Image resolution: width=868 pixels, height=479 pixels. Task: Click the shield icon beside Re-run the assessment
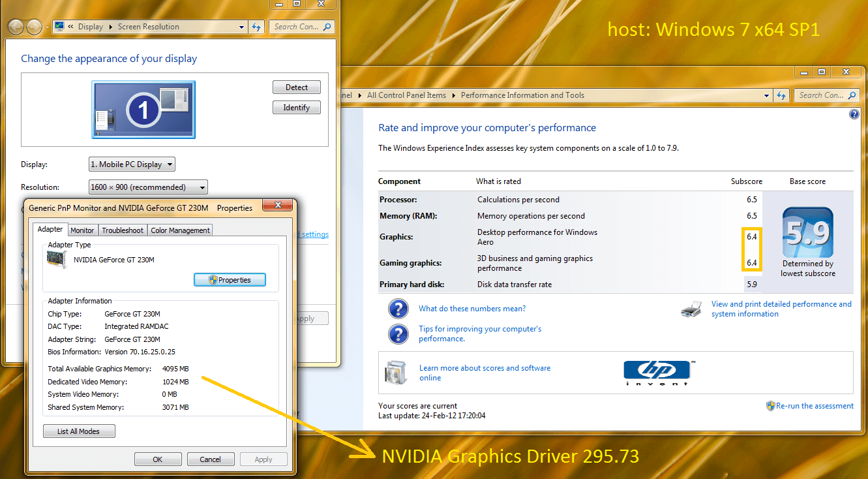coord(771,406)
